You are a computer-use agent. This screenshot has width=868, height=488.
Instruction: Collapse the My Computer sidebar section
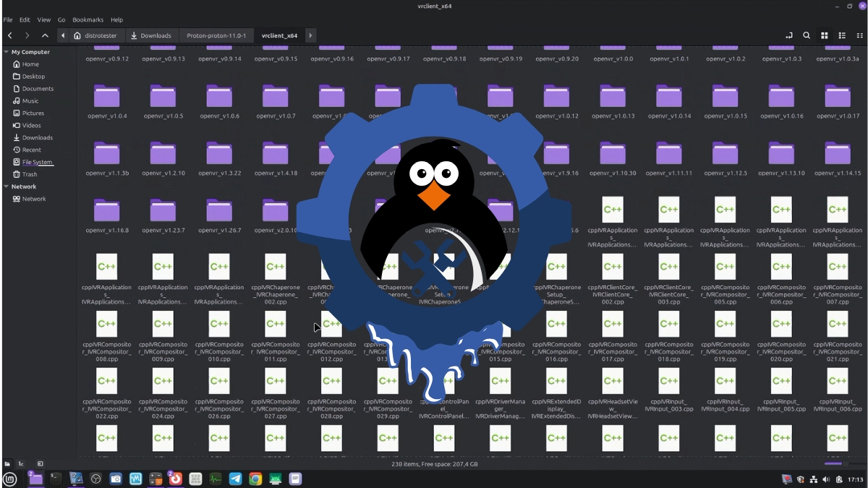(x=7, y=52)
